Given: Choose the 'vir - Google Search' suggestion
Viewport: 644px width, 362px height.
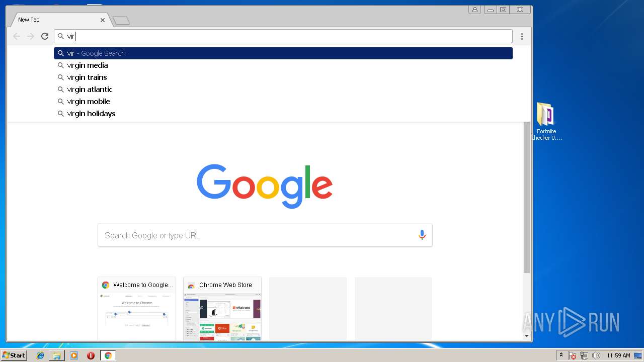Looking at the screenshot, I should point(283,53).
